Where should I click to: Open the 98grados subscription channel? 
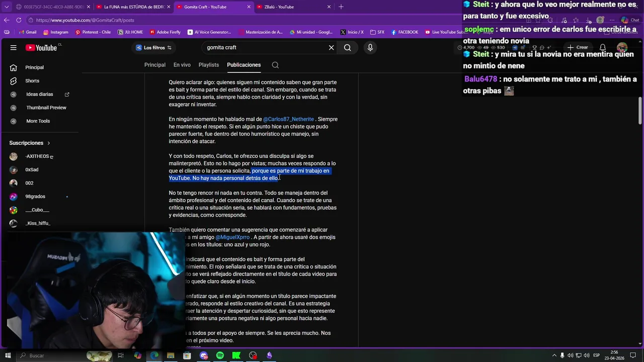(40, 197)
